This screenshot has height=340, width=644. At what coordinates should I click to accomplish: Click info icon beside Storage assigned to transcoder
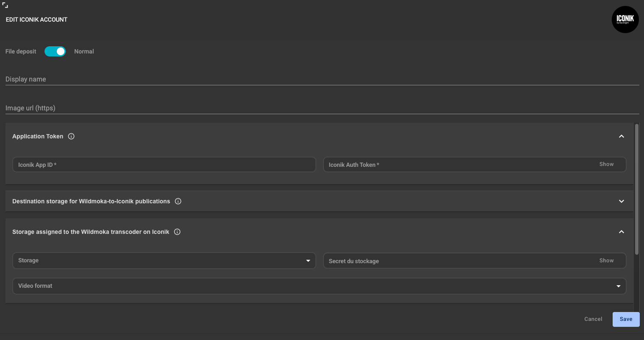177,232
